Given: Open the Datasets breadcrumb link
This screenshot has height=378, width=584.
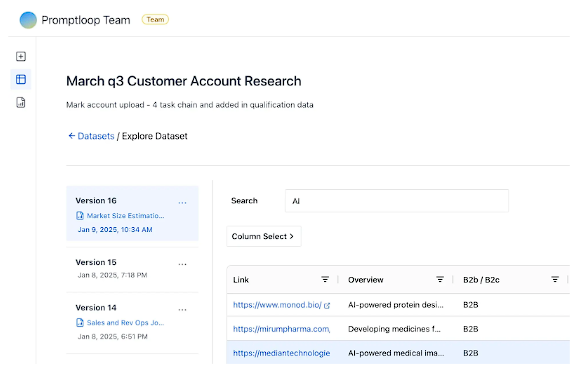Looking at the screenshot, I should pos(96,136).
